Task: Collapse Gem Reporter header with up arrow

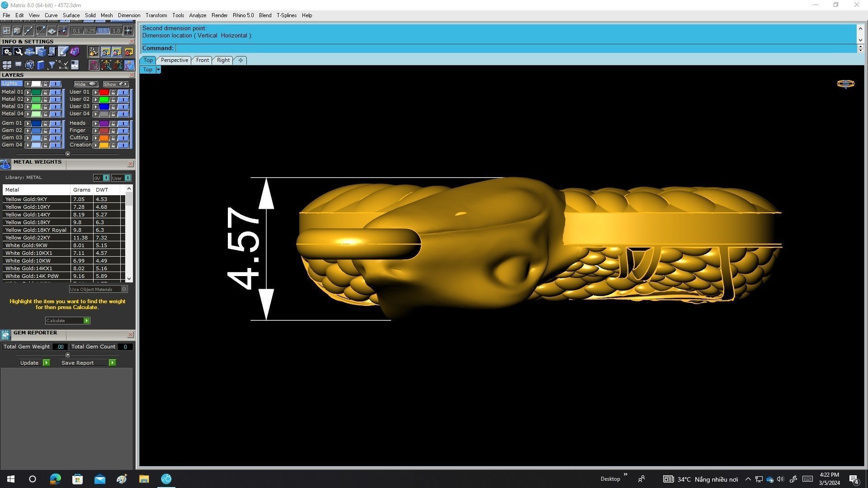Action: pyautogui.click(x=68, y=355)
